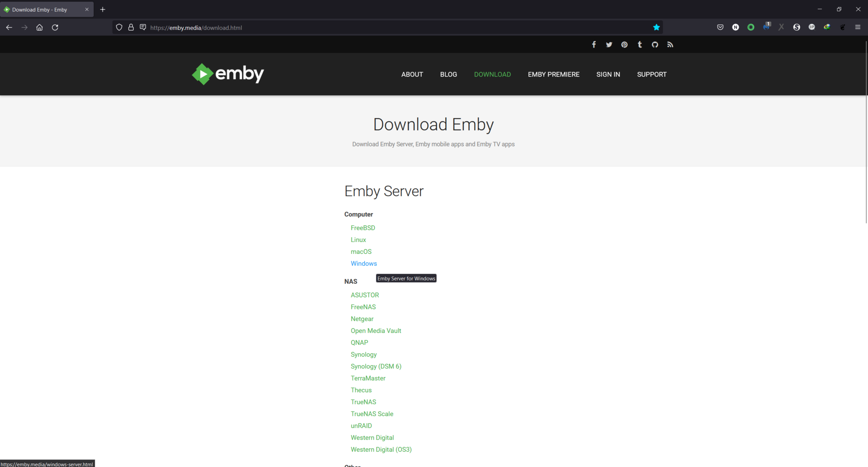868x467 pixels.
Task: Open the ASUSTOR NAS link
Action: [365, 295]
